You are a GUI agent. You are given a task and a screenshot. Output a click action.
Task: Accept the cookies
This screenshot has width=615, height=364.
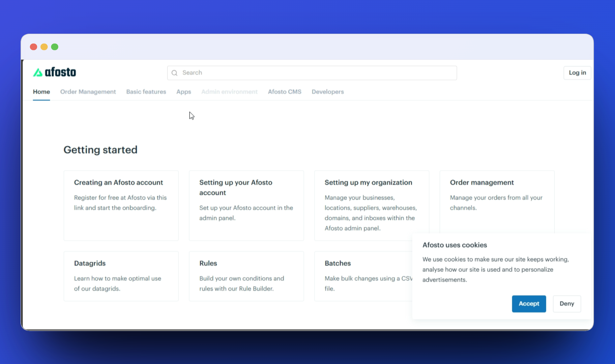(x=529, y=304)
